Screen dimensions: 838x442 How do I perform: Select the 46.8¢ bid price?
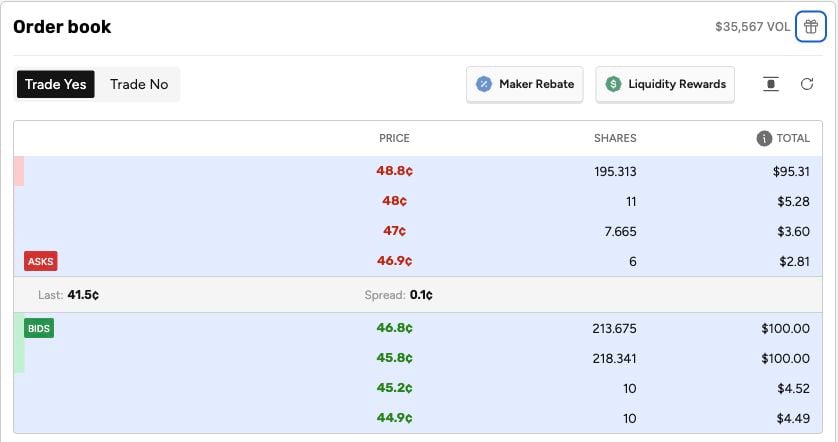(x=394, y=328)
